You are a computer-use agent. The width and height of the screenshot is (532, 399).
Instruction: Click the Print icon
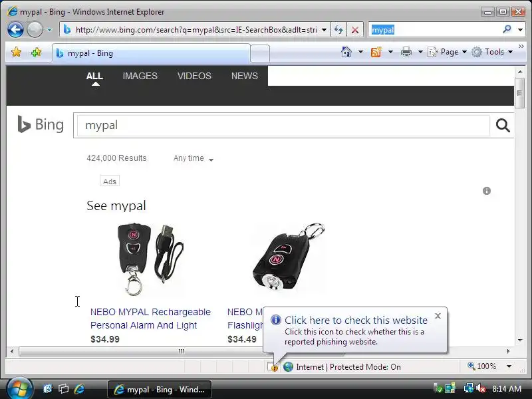click(406, 52)
